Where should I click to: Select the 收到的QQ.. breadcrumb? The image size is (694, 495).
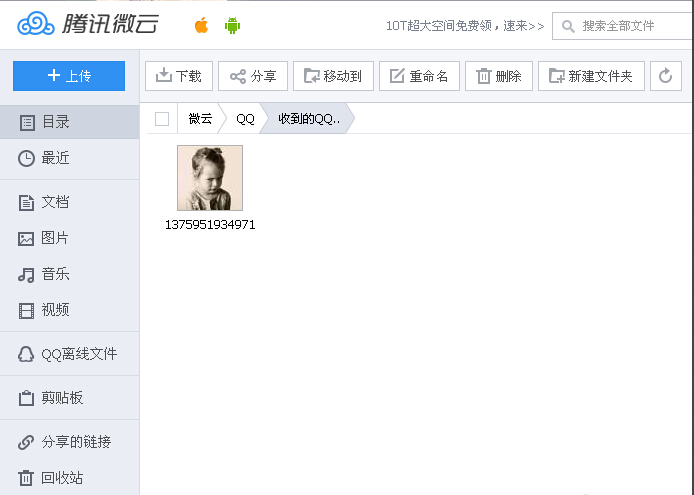[x=309, y=119]
